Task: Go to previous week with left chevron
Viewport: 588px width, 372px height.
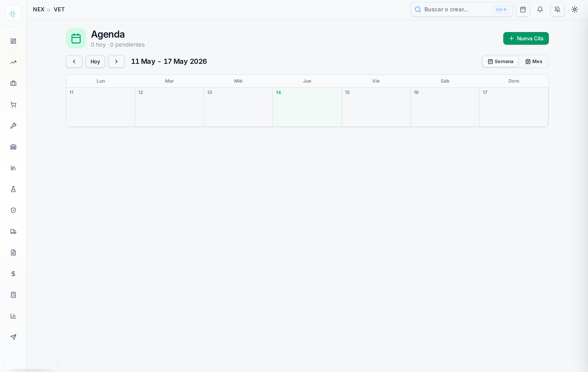Action: (74, 61)
